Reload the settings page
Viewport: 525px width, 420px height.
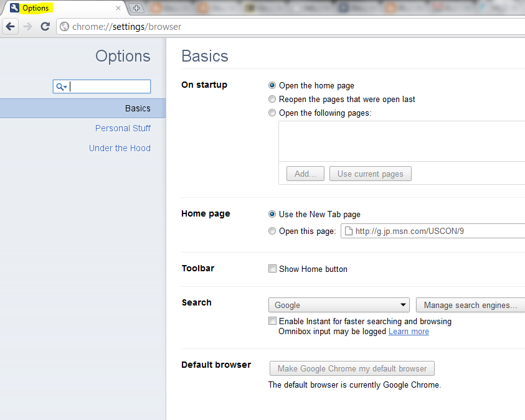pos(45,26)
